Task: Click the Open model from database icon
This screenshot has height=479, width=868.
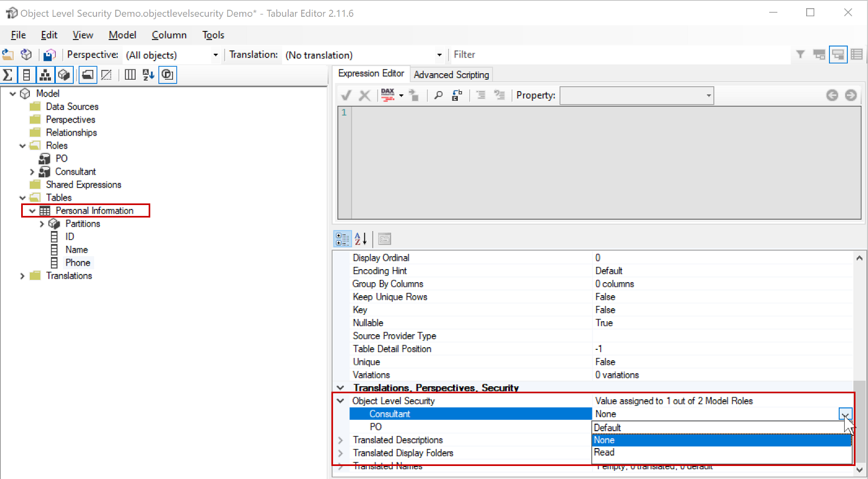Action: pyautogui.click(x=26, y=55)
